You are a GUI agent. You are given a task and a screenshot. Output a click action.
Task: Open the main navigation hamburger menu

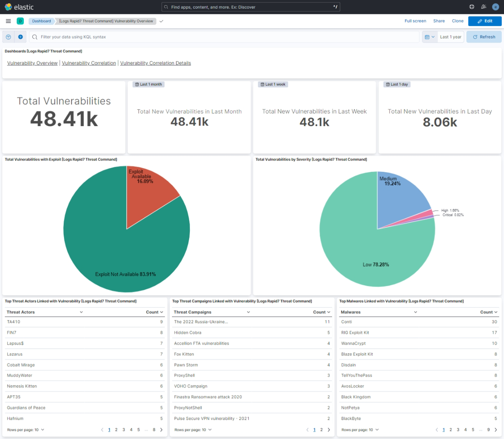tap(8, 21)
